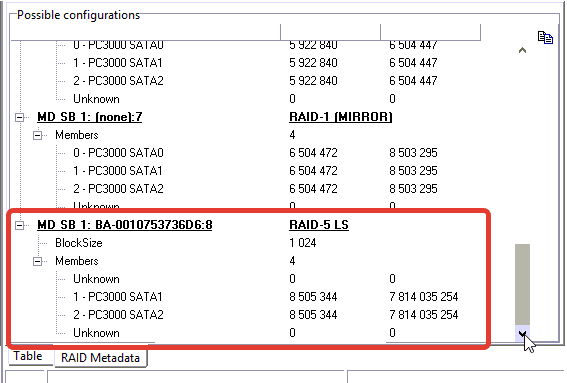This screenshot has height=383, width=567.
Task: Click the copy configuration icon
Action: (545, 37)
